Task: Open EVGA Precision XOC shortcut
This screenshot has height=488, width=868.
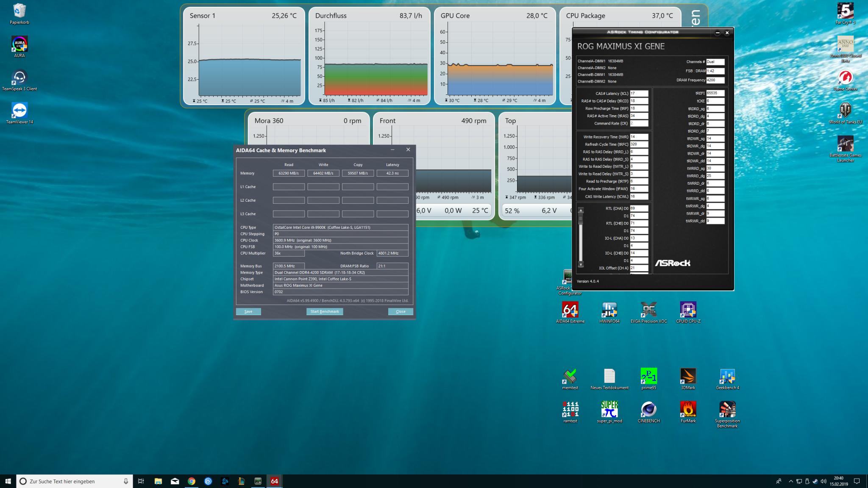Action: coord(648,313)
